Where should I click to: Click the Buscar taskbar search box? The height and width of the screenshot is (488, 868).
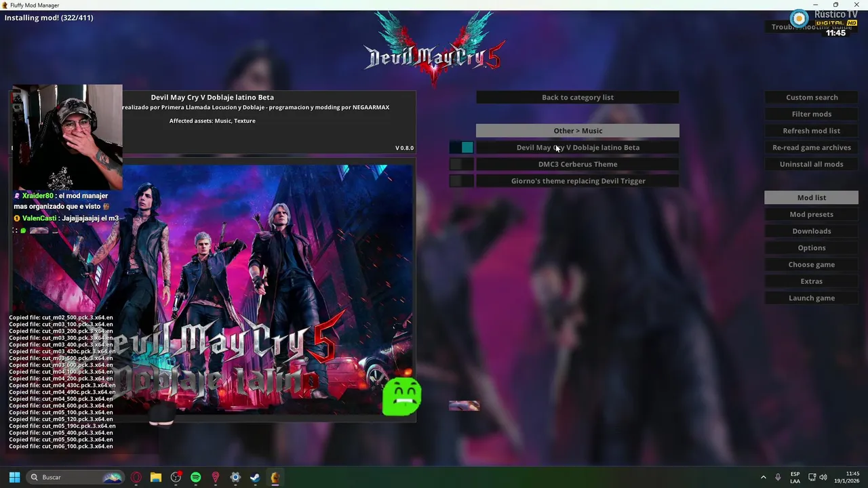click(75, 477)
